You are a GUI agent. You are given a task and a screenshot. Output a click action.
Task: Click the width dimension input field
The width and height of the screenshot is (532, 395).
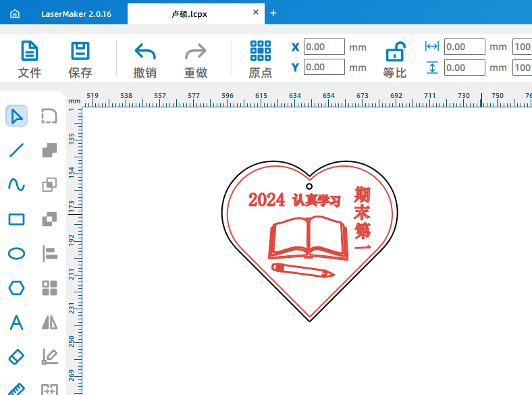(x=464, y=47)
